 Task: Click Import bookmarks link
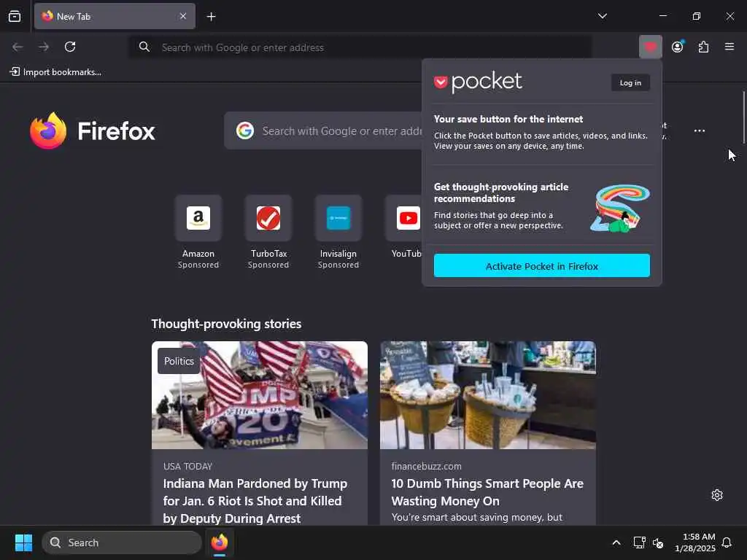55,72
